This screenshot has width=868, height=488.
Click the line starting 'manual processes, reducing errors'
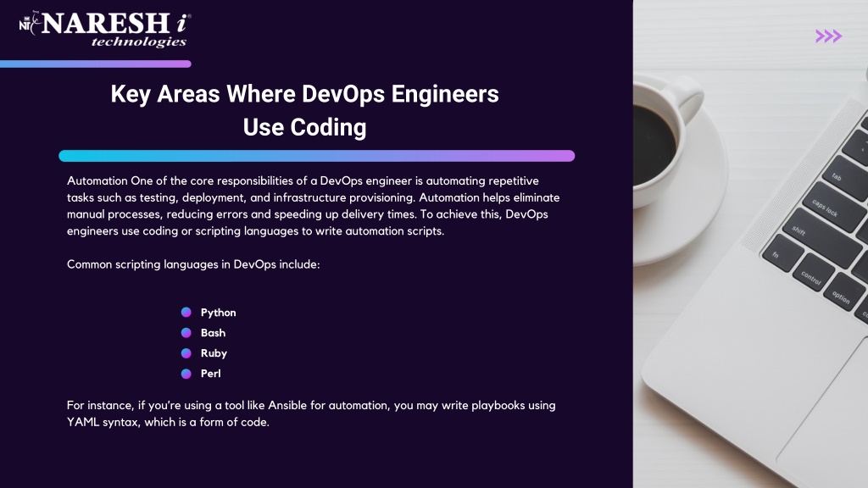[x=307, y=214]
